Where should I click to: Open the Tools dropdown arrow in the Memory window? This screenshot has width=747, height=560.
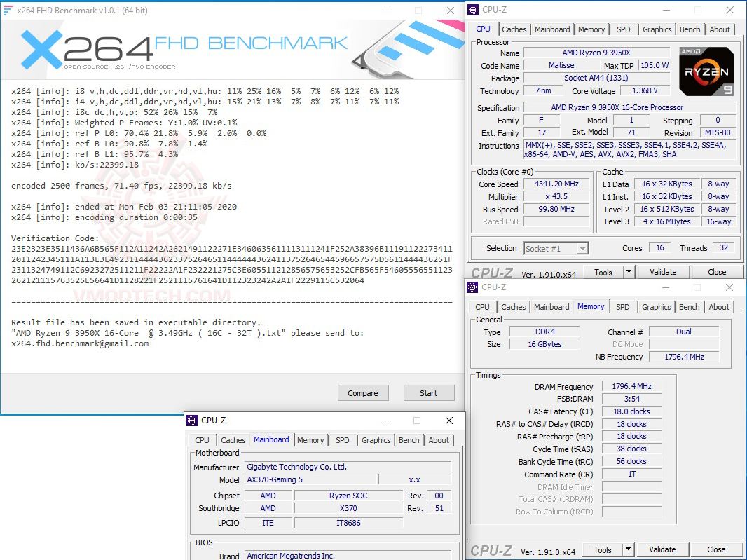click(x=629, y=549)
